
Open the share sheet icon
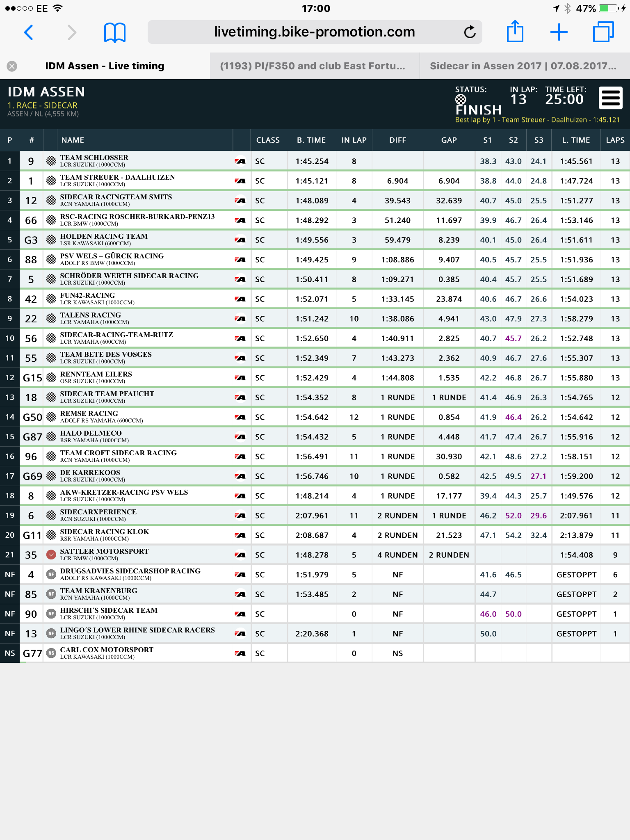pyautogui.click(x=515, y=32)
